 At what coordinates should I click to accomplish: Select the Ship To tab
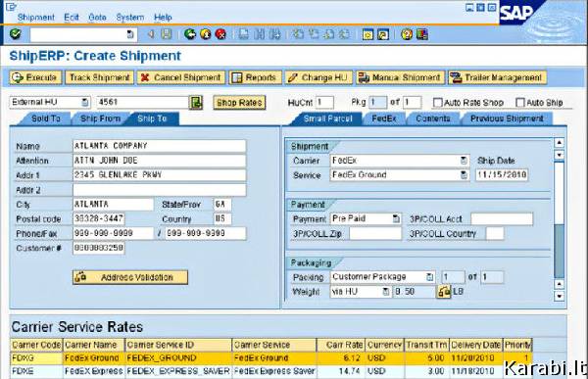152,118
